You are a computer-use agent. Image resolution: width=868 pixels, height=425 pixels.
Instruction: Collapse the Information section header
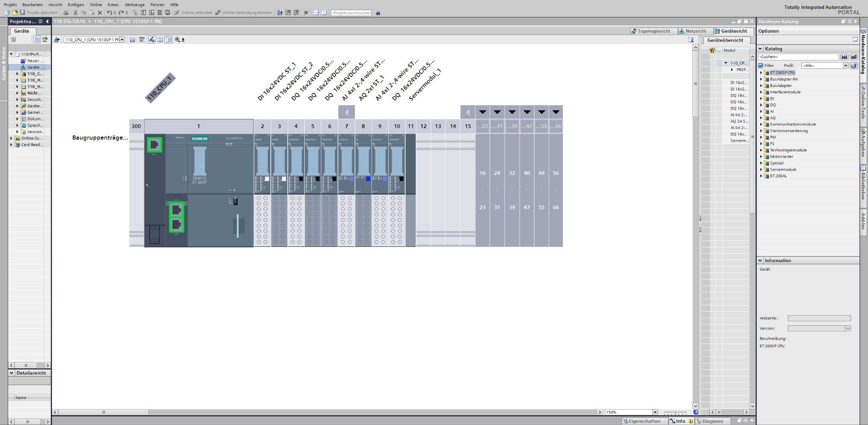pos(760,260)
